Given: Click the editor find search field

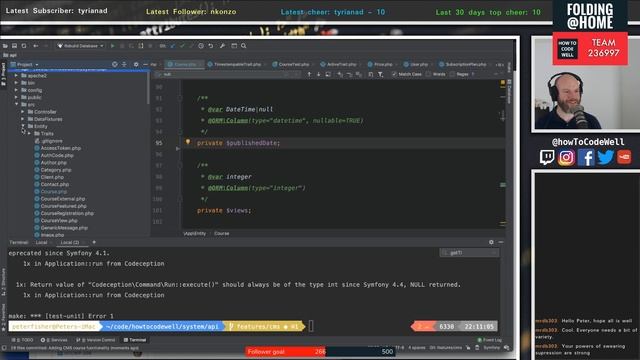Looking at the screenshot, I should click(x=228, y=74).
